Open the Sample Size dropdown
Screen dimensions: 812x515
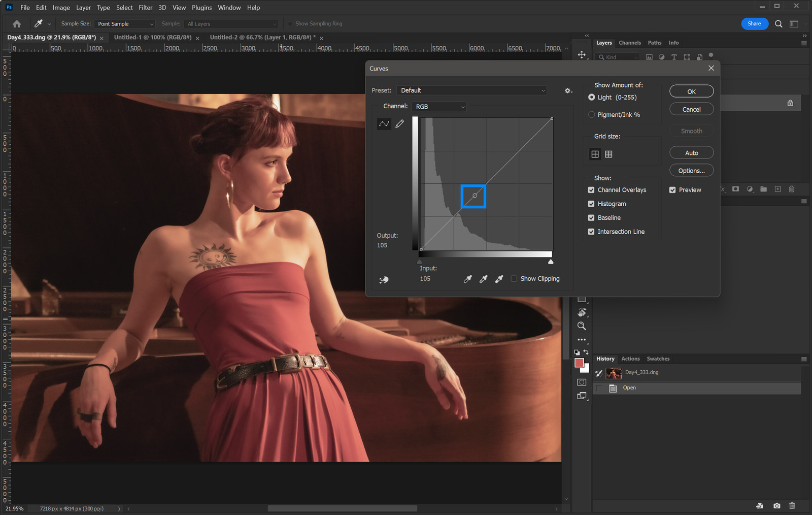point(124,23)
